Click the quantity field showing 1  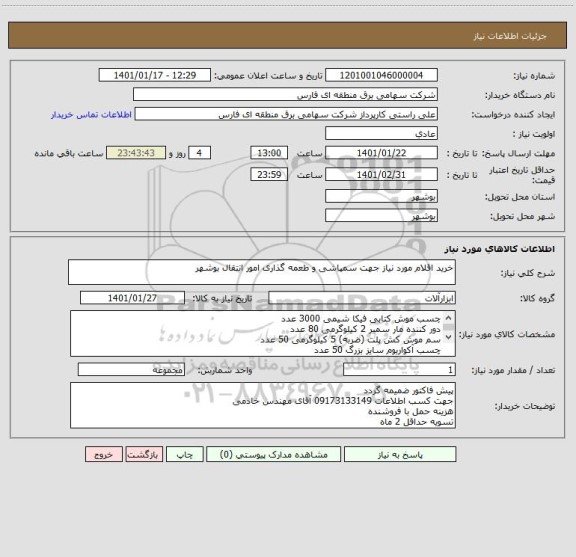coord(399,370)
